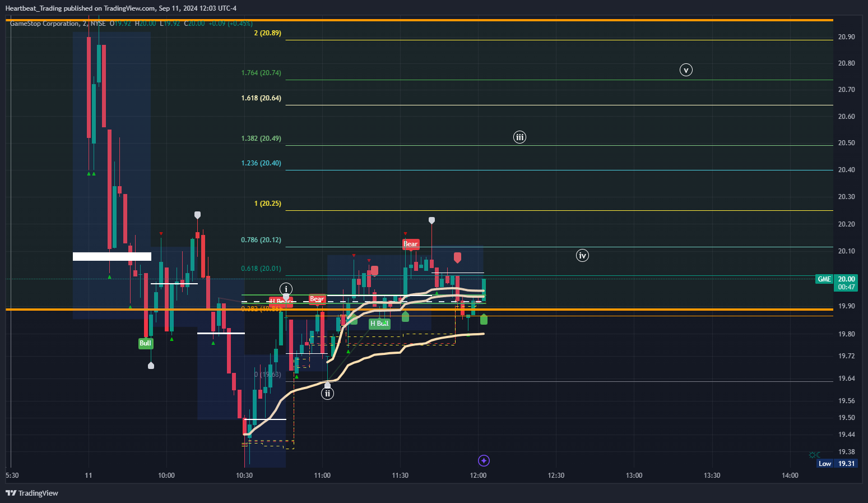The width and height of the screenshot is (868, 503).
Task: Select the 0.618 (20.01) Fibonacci label
Action: tap(261, 269)
